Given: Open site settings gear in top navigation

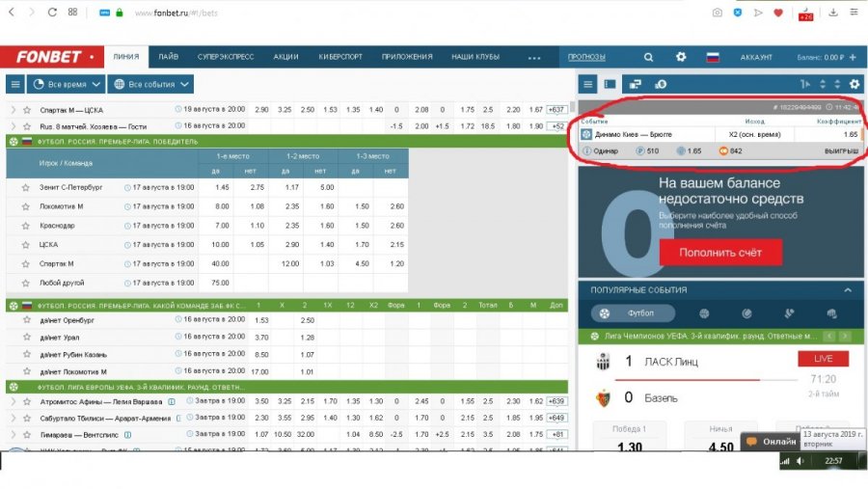Looking at the screenshot, I should click(681, 57).
